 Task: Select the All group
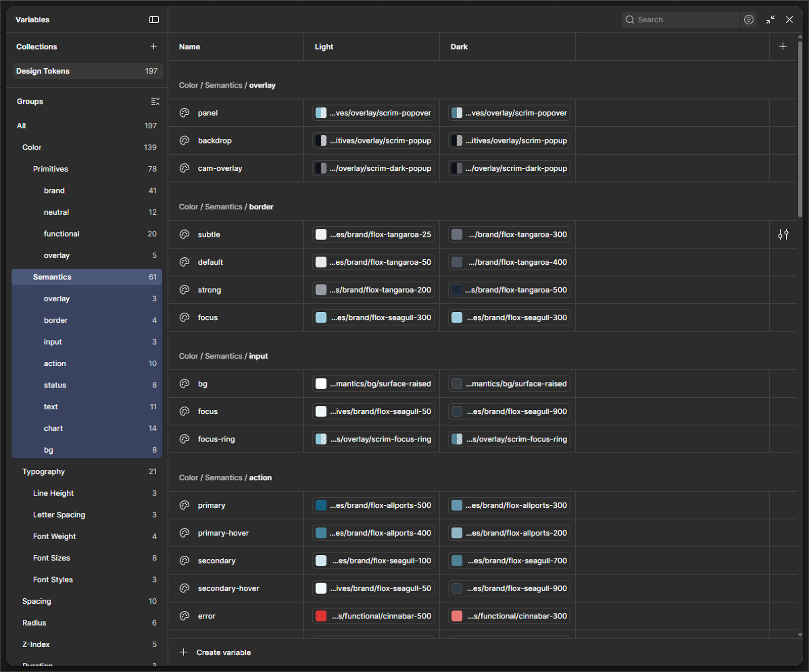pos(87,126)
